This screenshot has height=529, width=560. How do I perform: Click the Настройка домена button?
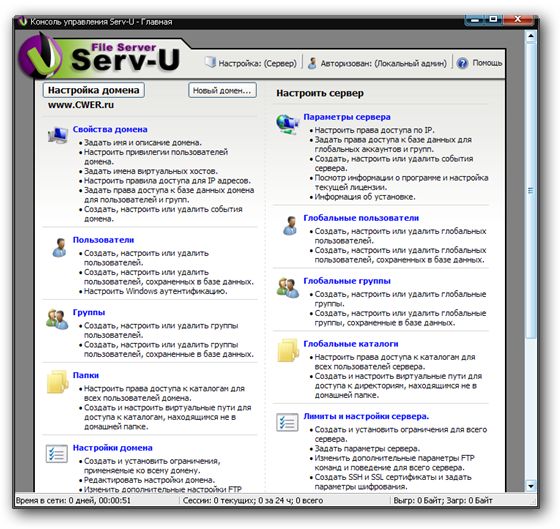coord(94,90)
